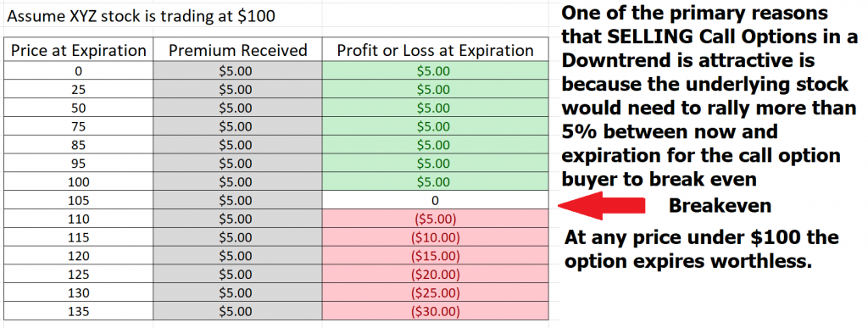Select the price cell showing 100
The image size is (868, 328).
pyautogui.click(x=79, y=181)
